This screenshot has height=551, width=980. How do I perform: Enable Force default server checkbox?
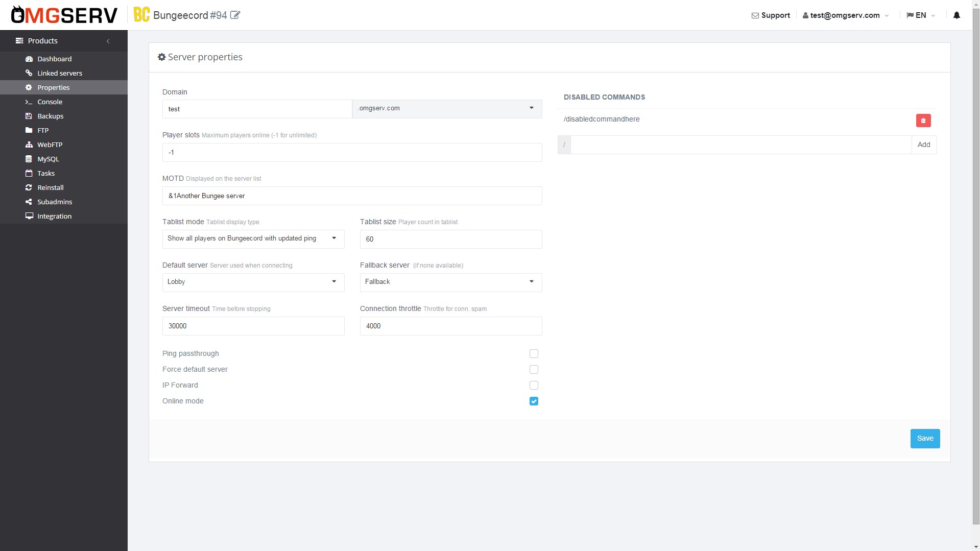[534, 369]
